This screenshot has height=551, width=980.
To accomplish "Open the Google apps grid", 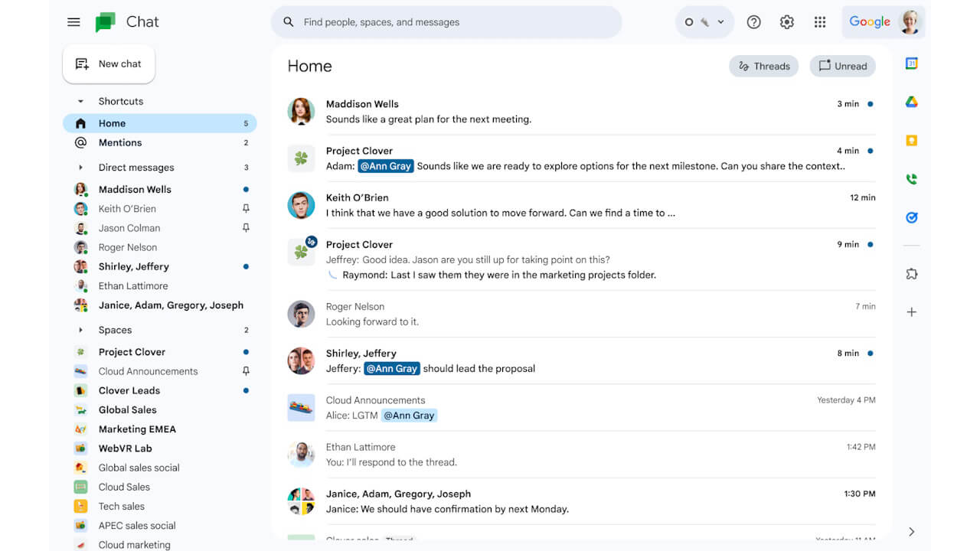I will [820, 21].
